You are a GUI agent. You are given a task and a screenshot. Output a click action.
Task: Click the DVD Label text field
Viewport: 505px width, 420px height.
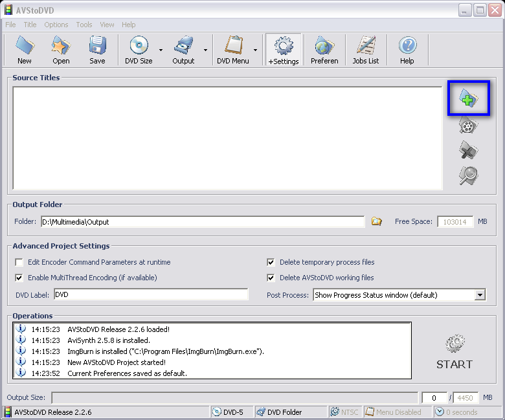pyautogui.click(x=151, y=294)
